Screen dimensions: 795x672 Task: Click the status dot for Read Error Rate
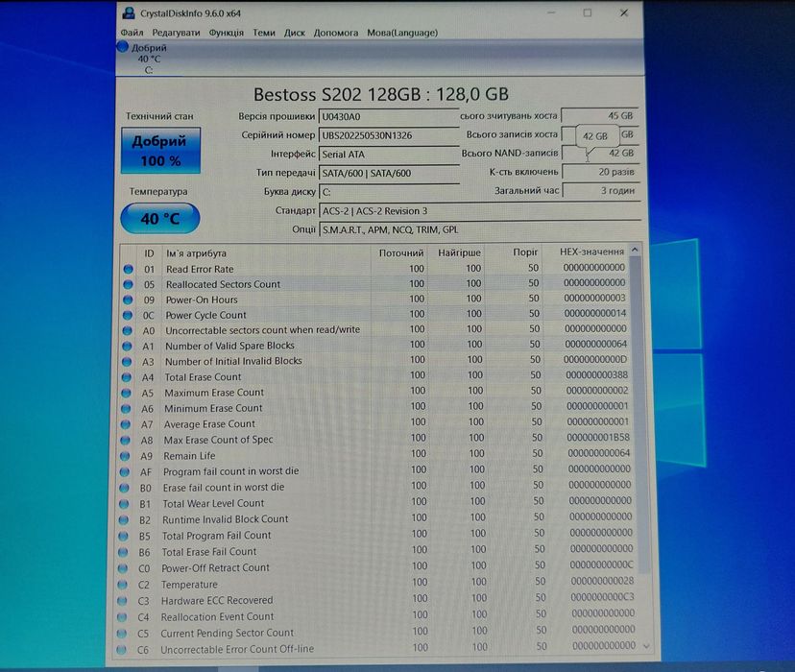click(128, 269)
